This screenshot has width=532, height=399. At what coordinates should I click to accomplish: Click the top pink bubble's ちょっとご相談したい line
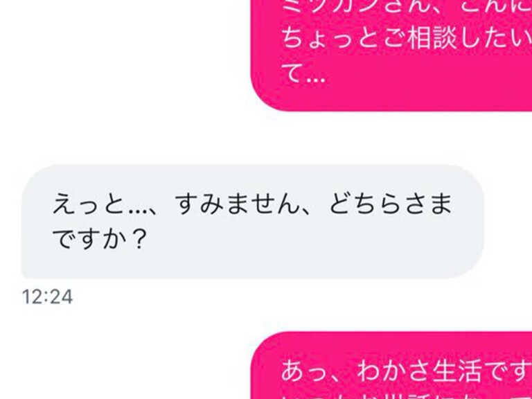click(407, 39)
